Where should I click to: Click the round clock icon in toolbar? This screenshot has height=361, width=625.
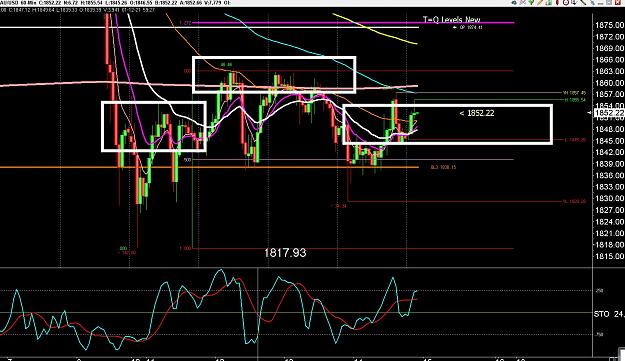point(565,2)
